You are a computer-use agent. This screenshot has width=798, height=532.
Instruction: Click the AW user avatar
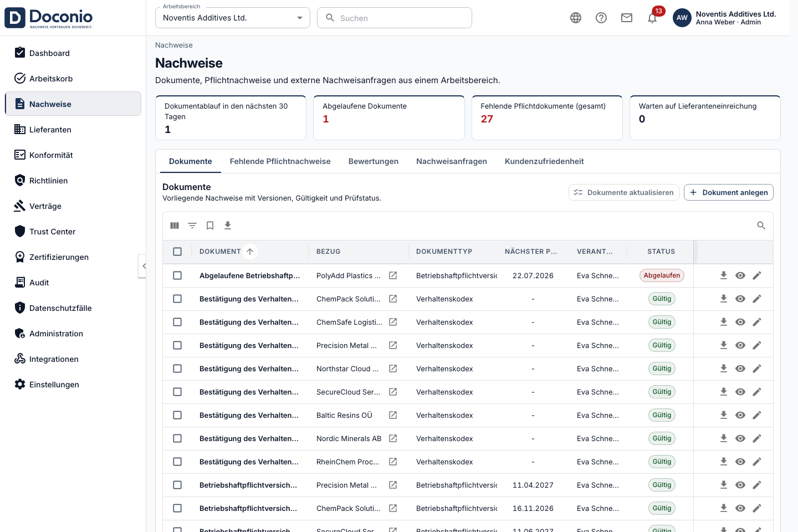click(682, 18)
